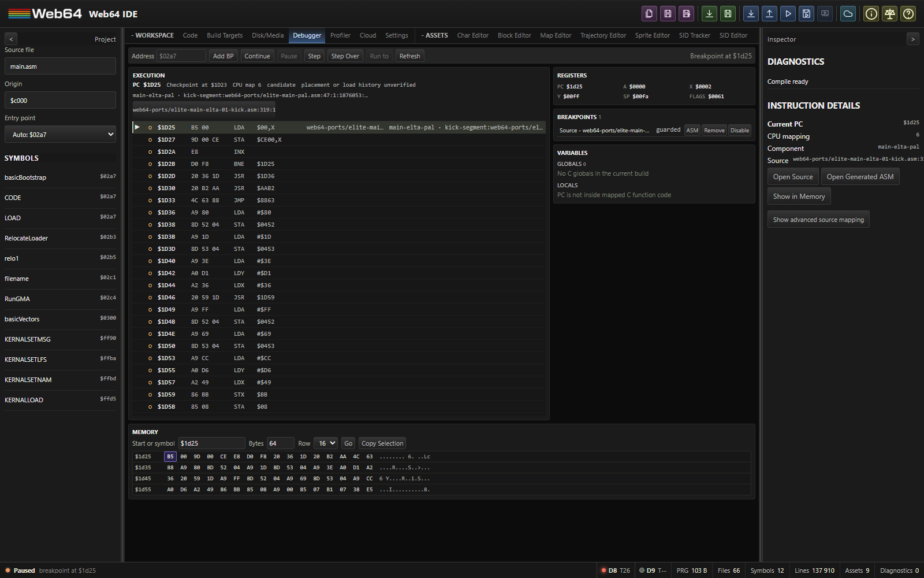Toggle breakpoint marker on row $1D36

point(150,213)
